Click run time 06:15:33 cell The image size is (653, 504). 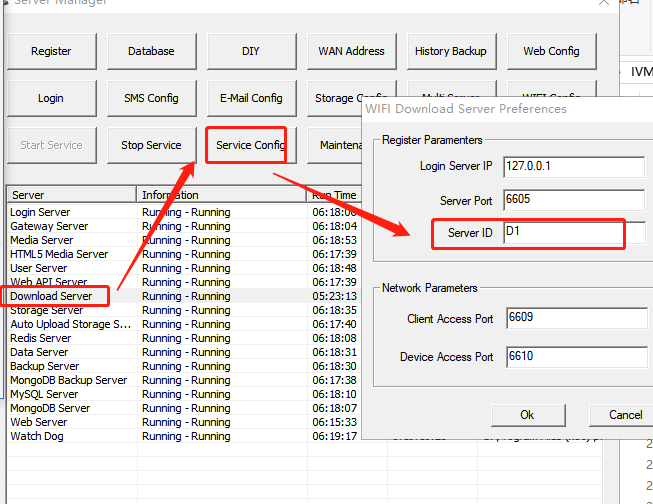(334, 422)
